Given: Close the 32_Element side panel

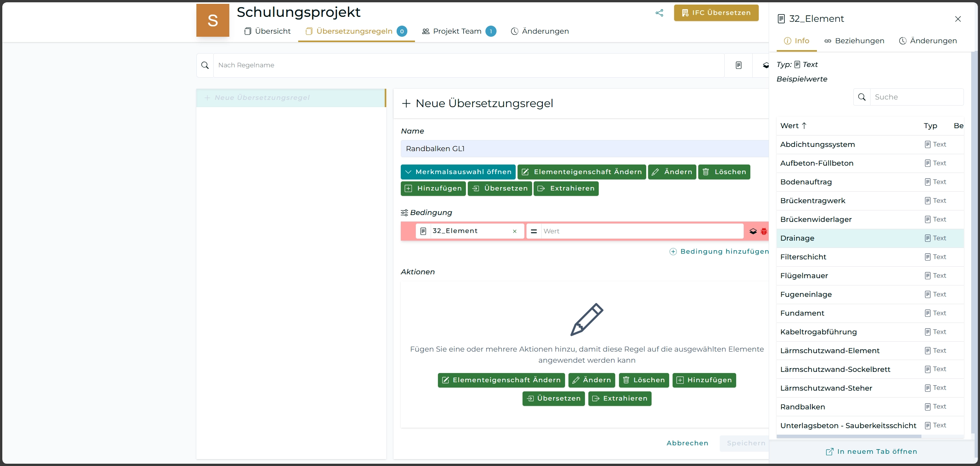Looking at the screenshot, I should point(958,19).
